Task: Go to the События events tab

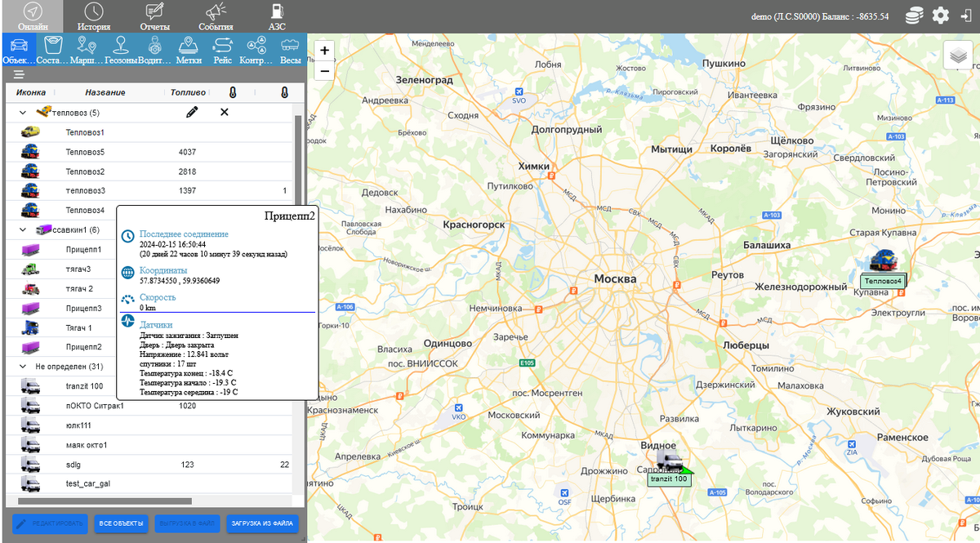Action: tap(216, 16)
